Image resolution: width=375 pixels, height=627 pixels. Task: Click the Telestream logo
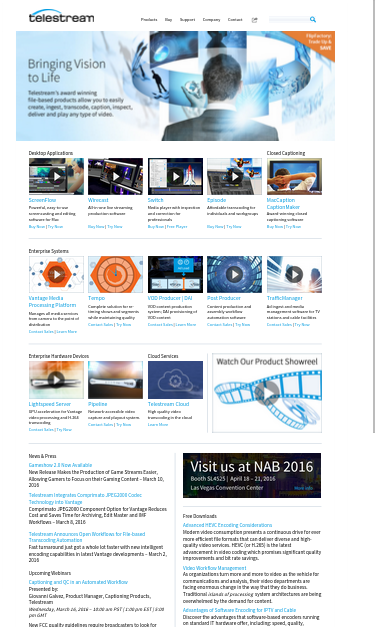(x=61, y=17)
